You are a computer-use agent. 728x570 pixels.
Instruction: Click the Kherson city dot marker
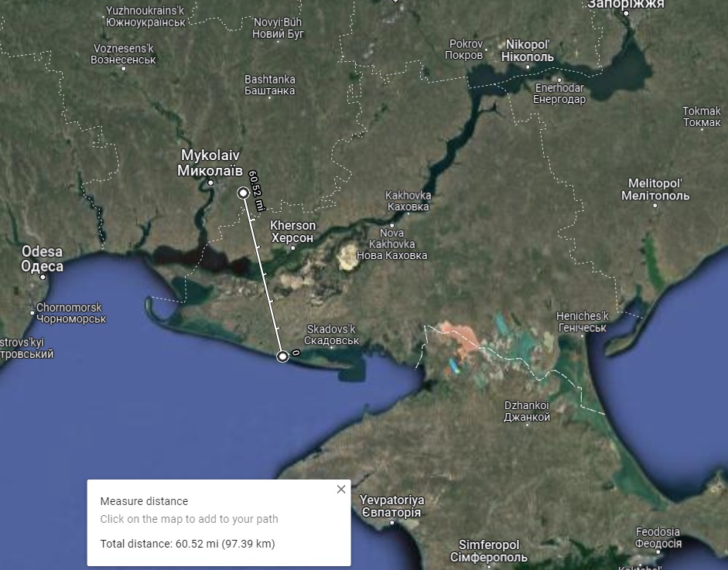[x=292, y=248]
